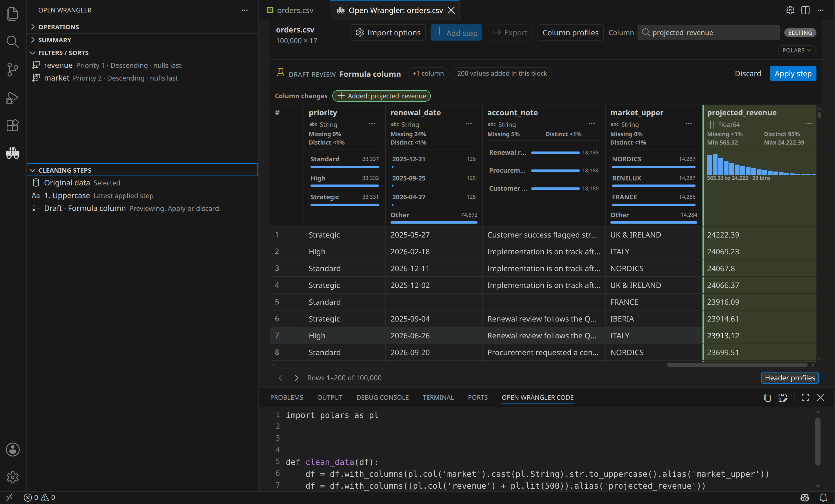Open Copilot status icon in status bar
This screenshot has height=504, width=835.
pyautogui.click(x=805, y=497)
